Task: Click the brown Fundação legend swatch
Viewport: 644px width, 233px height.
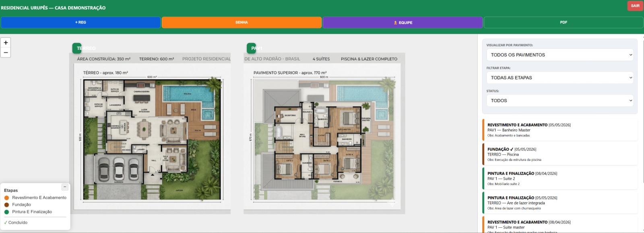Action: click(x=6, y=205)
